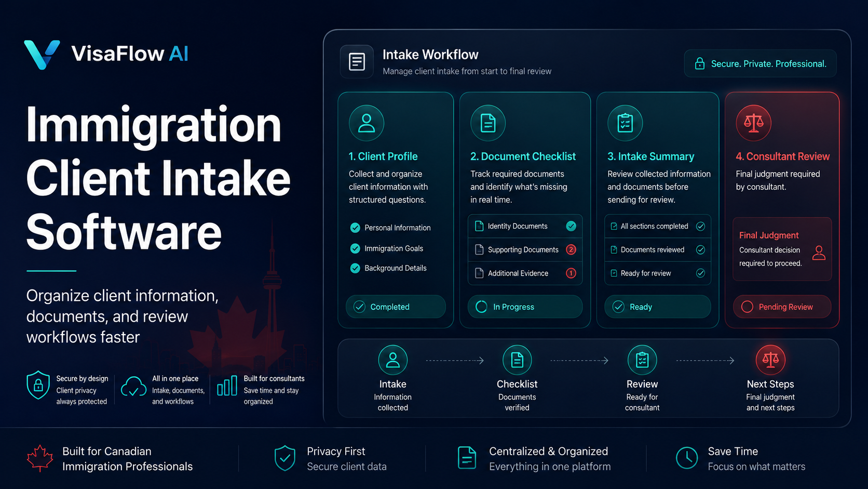Click the Completed status button
The height and width of the screenshot is (489, 868).
coord(396,307)
